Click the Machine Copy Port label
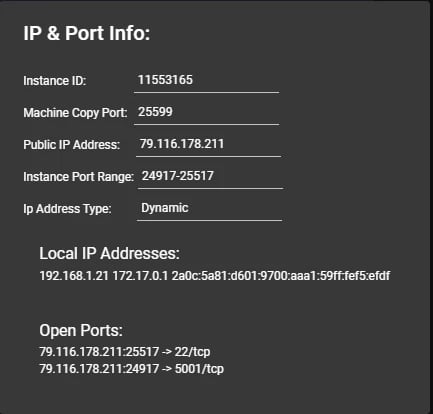 point(75,113)
